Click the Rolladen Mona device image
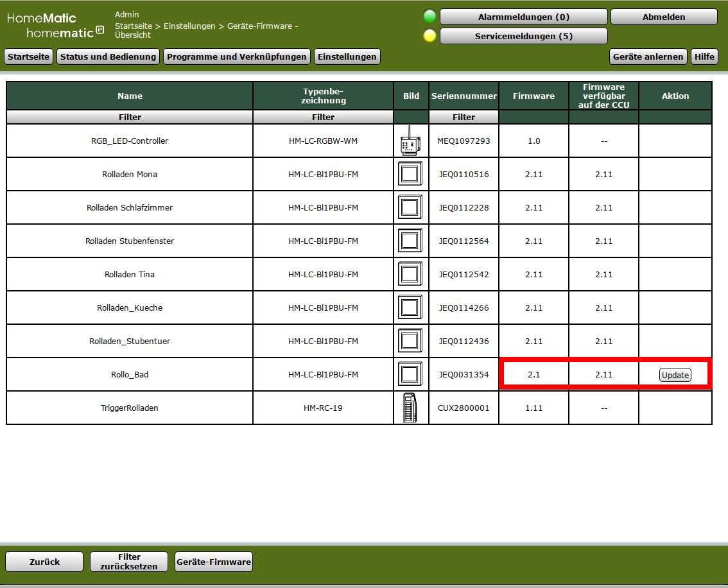 pos(410,174)
